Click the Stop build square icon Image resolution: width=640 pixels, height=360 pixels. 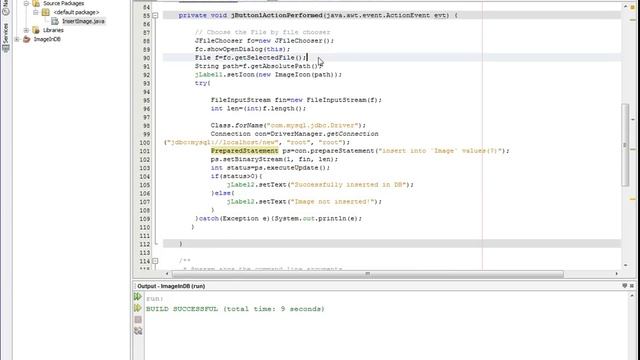[x=138, y=320]
